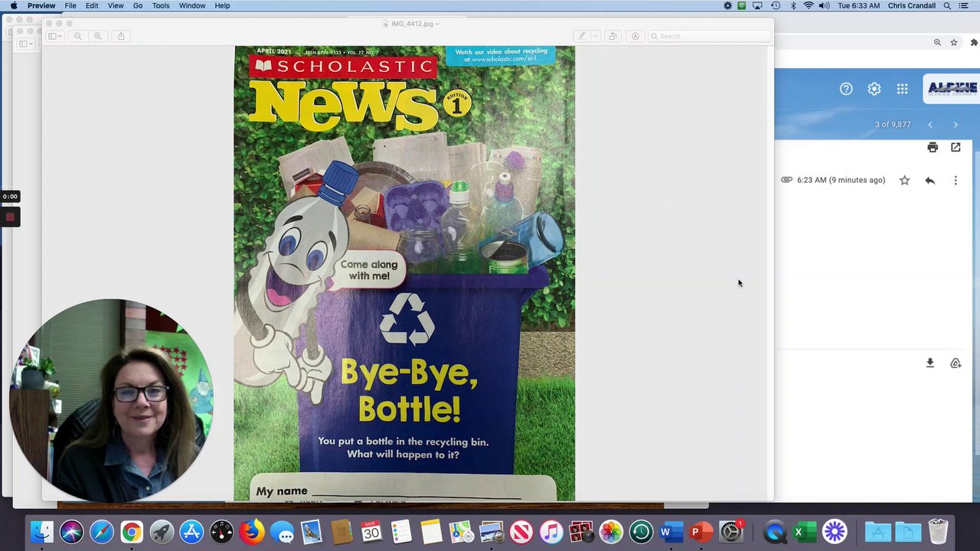
Task: Open the Trash in the dock
Action: pyautogui.click(x=938, y=531)
